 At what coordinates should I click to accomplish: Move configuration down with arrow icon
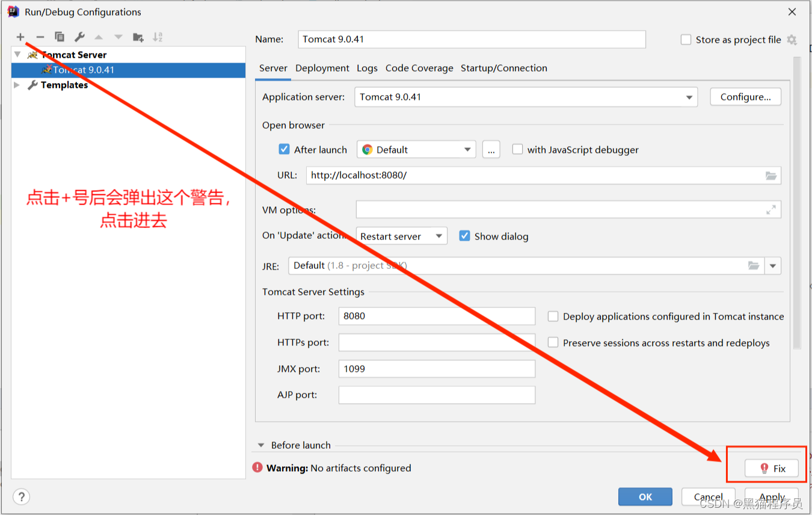[x=118, y=37]
